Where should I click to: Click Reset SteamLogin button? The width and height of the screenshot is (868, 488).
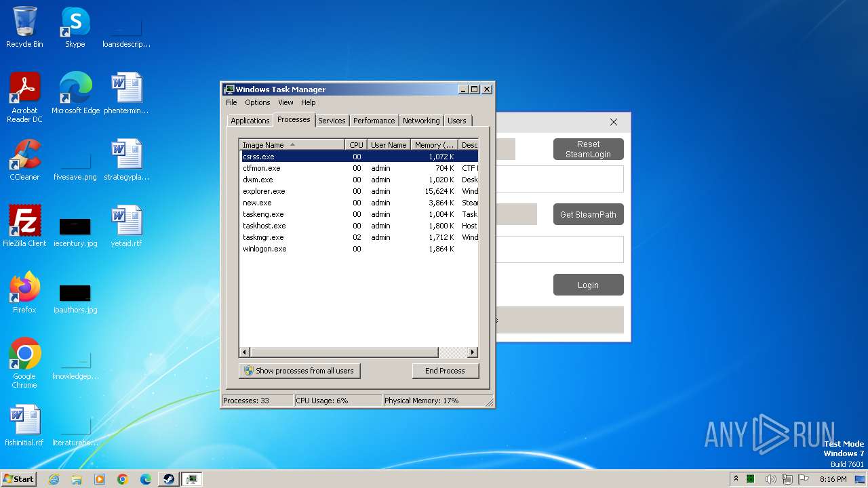pyautogui.click(x=588, y=149)
